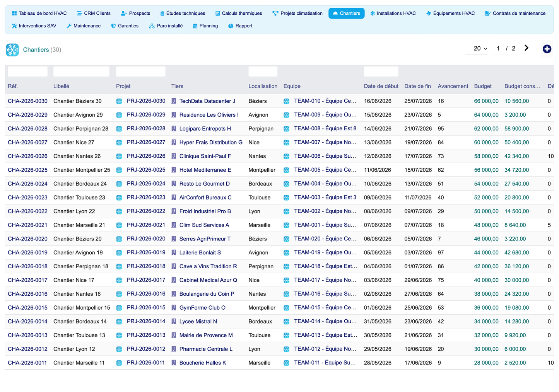Click date 07/06/2026 in Marseille 21 row
The width and height of the screenshot is (559, 392).
[x=378, y=225]
